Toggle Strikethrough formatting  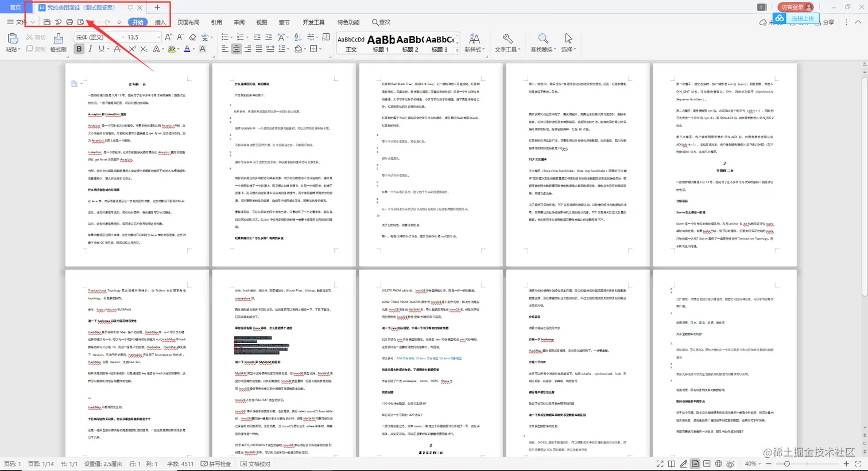coord(117,49)
